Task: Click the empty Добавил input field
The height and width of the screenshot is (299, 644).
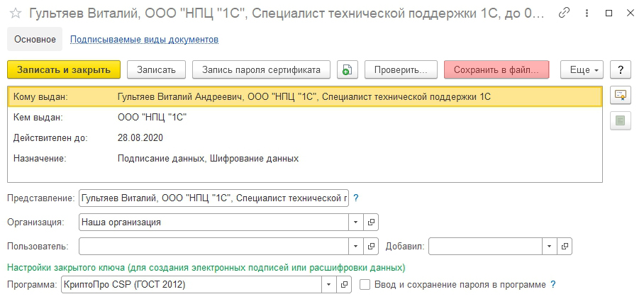Action: tap(485, 247)
